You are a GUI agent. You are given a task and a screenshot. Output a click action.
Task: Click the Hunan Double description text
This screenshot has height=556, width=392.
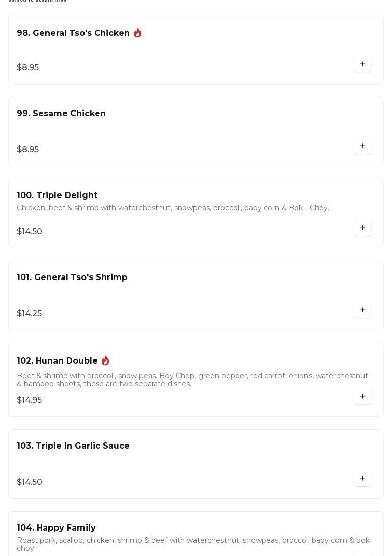point(192,380)
